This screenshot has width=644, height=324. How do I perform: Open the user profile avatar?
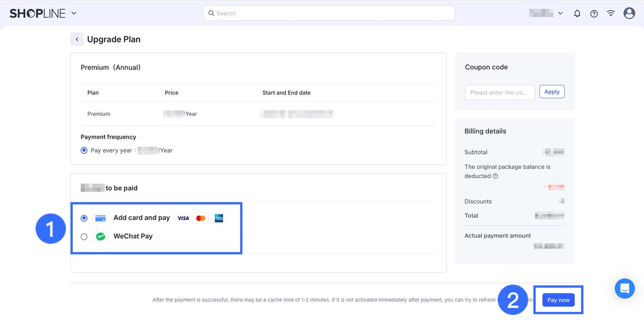click(629, 13)
